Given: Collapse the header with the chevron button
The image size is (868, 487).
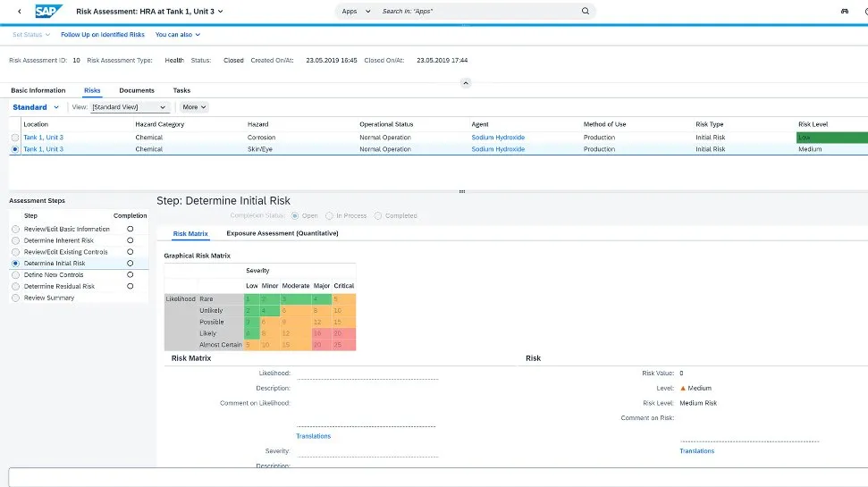Looking at the screenshot, I should click(465, 82).
